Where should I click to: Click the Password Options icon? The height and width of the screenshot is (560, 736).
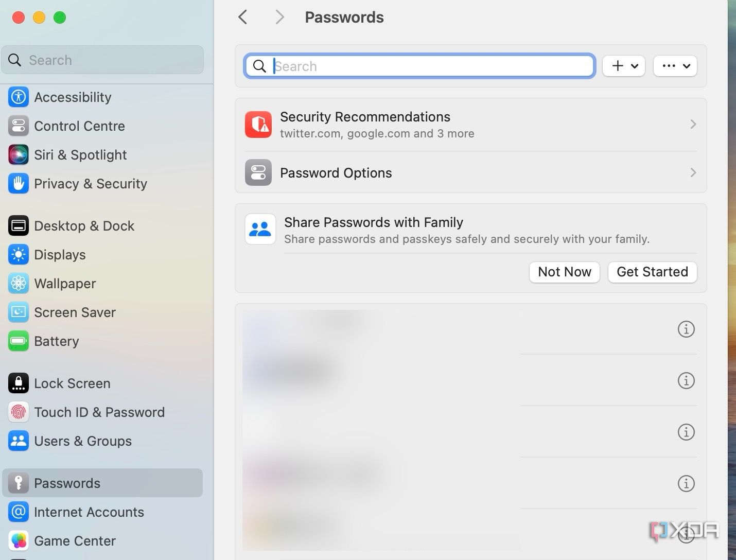[258, 172]
